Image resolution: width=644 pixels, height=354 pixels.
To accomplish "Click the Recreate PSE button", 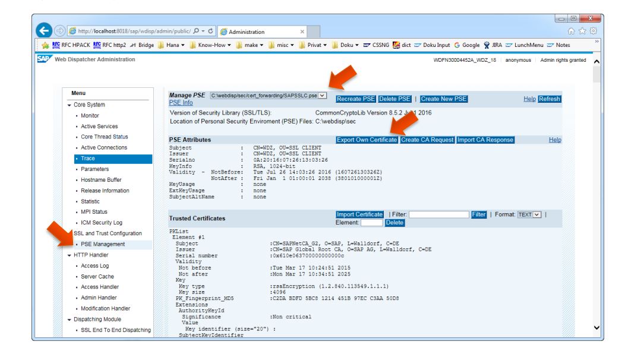I will pyautogui.click(x=356, y=99).
